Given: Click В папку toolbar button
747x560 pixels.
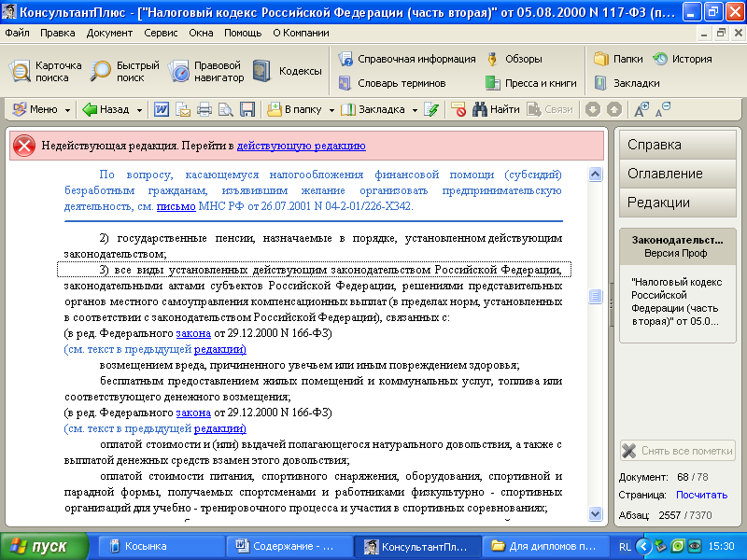Looking at the screenshot, I should click(x=294, y=109).
